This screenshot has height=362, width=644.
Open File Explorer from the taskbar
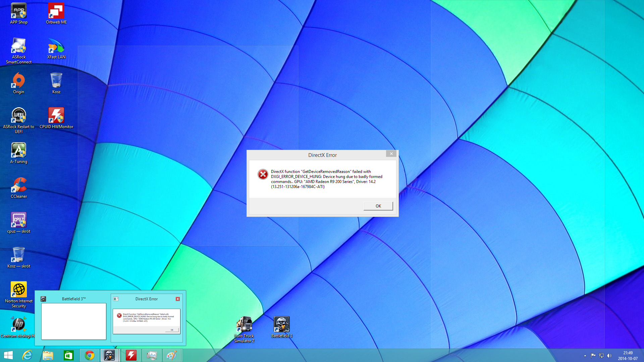(x=48, y=355)
